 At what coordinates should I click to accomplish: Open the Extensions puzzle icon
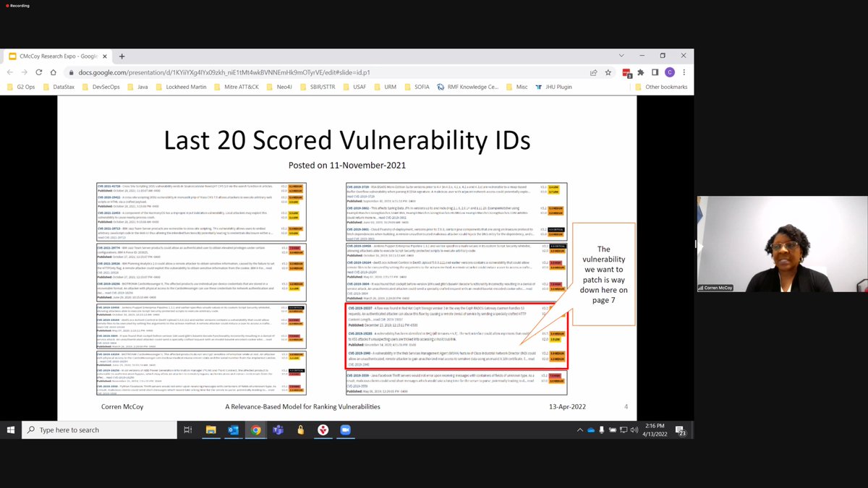click(x=642, y=72)
